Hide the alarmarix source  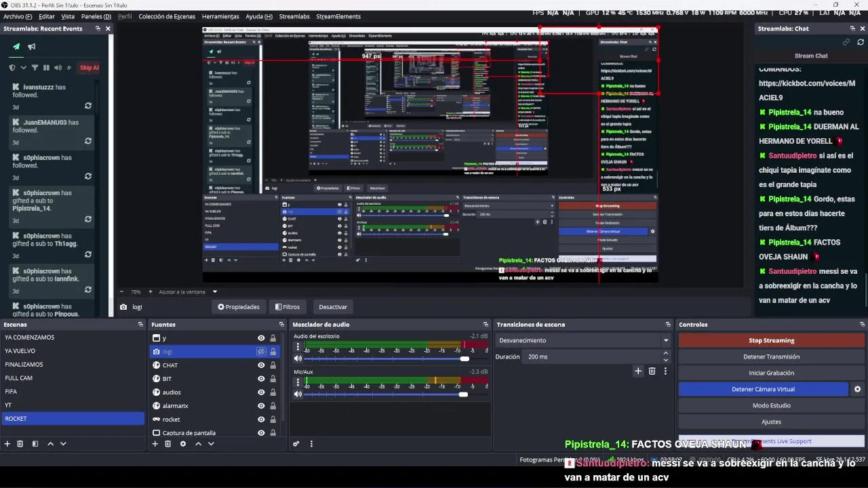261,406
